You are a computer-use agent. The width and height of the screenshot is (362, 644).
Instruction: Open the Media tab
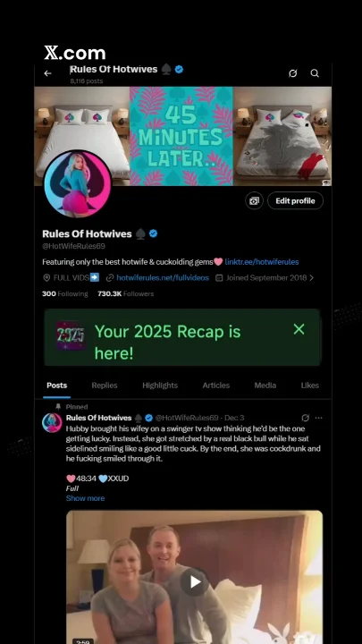(x=265, y=386)
